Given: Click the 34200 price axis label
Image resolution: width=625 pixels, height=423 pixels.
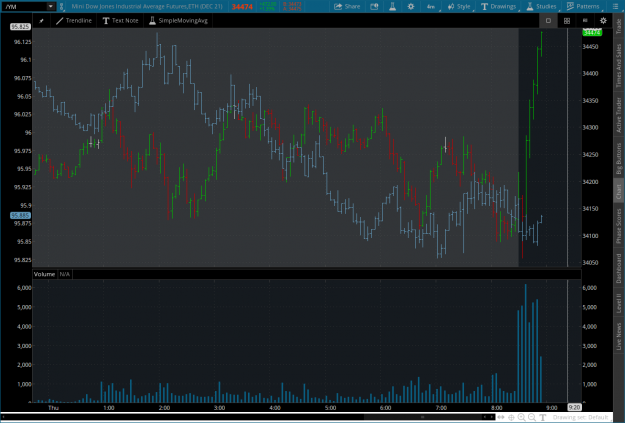Looking at the screenshot, I should [590, 182].
